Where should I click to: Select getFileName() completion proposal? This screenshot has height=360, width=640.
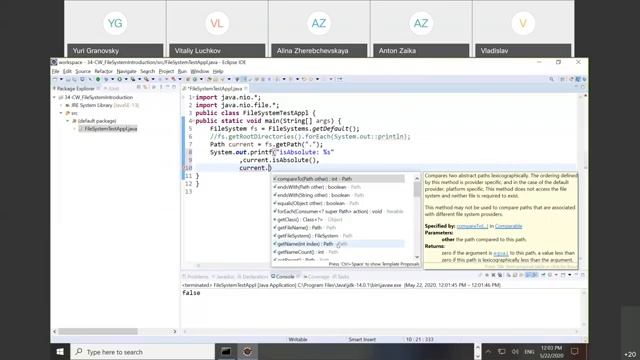338,228
